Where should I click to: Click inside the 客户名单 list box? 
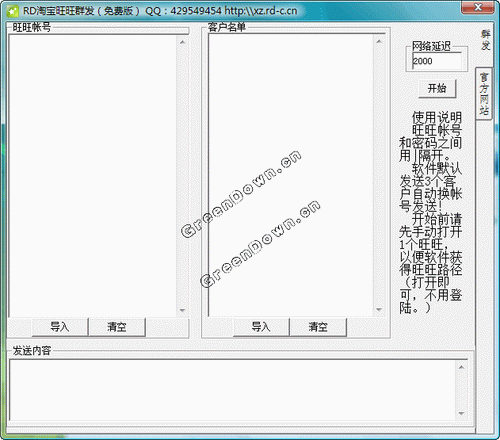click(291, 175)
